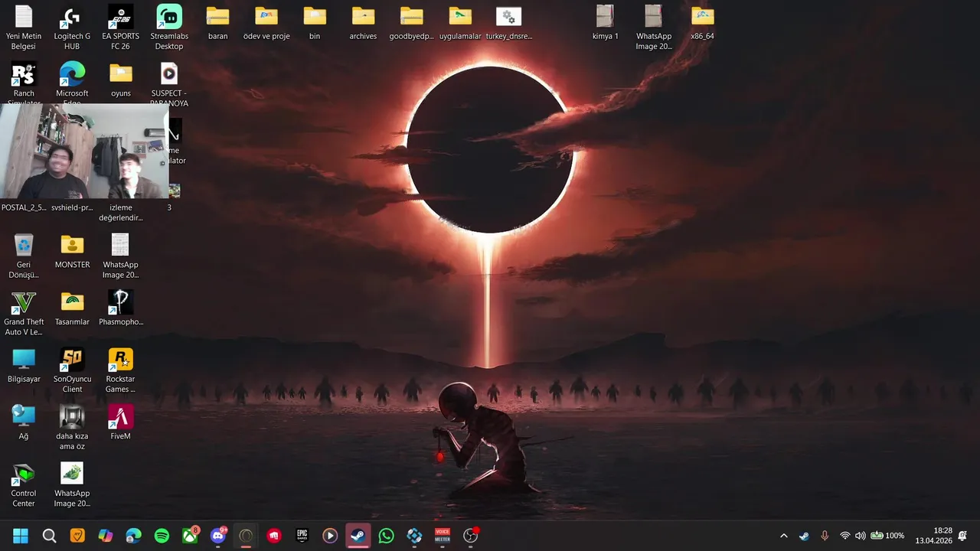
Task: Open the Control Center shortcut
Action: 24,485
